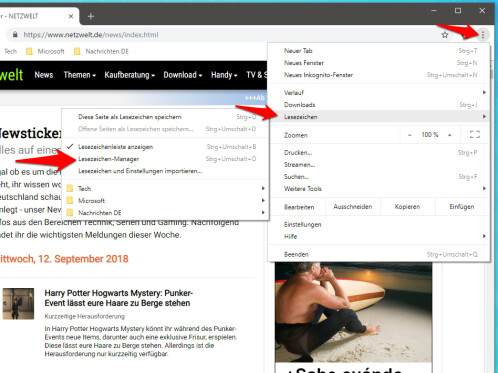
Task: Select Neues Fenster menu entry
Action: tap(379, 63)
